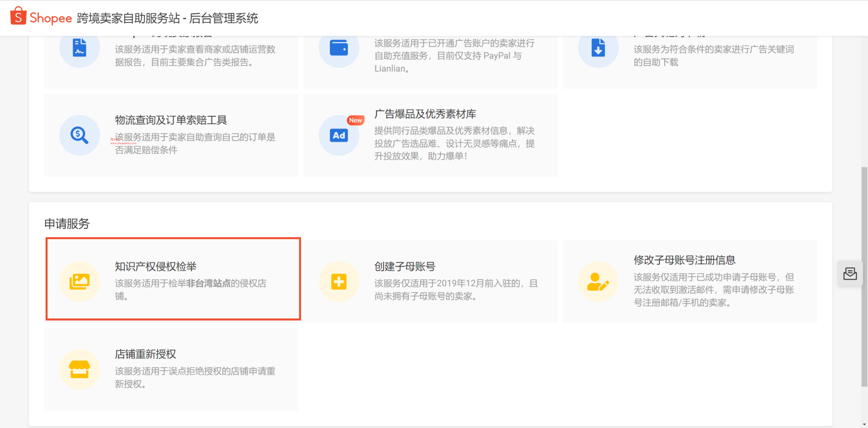Click the store icon for 店铺重新授权
868x428 pixels.
[x=80, y=369]
